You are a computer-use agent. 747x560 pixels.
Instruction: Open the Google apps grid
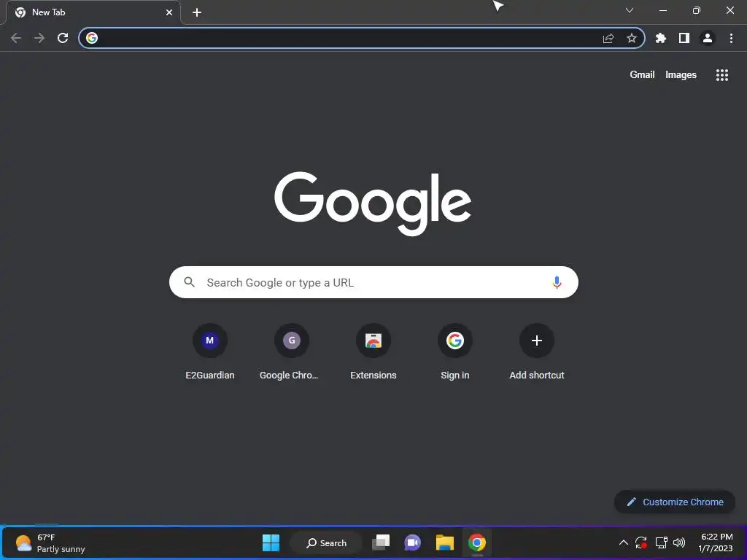coord(721,75)
